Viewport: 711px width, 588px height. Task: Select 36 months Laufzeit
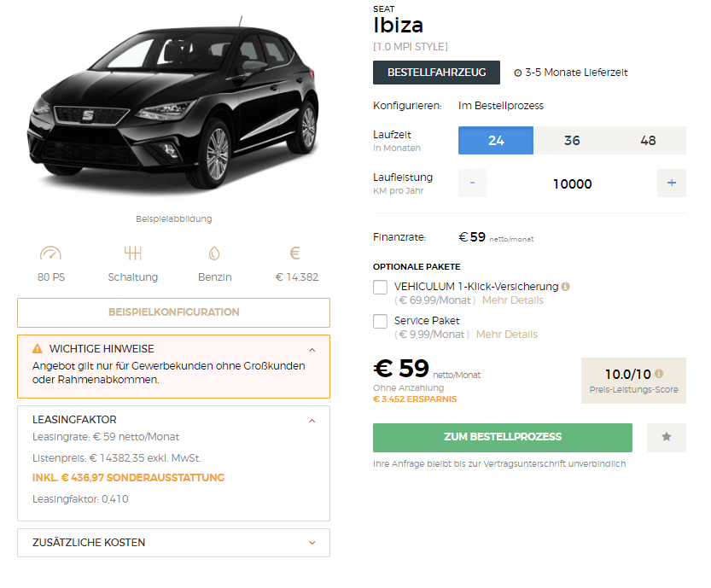(x=572, y=141)
